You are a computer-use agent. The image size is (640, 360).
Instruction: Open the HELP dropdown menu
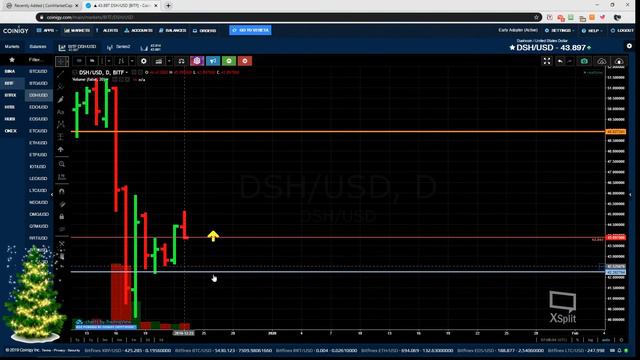click(x=592, y=30)
